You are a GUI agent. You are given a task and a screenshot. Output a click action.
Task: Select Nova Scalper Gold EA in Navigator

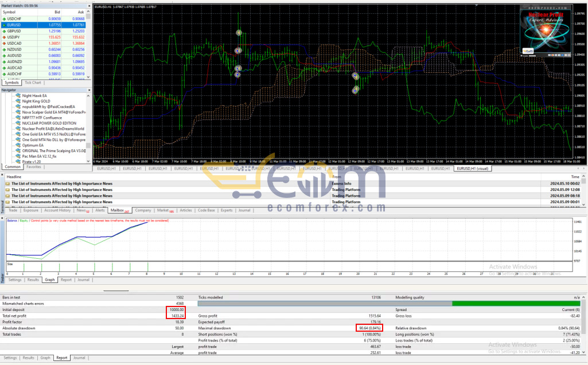tap(53, 112)
